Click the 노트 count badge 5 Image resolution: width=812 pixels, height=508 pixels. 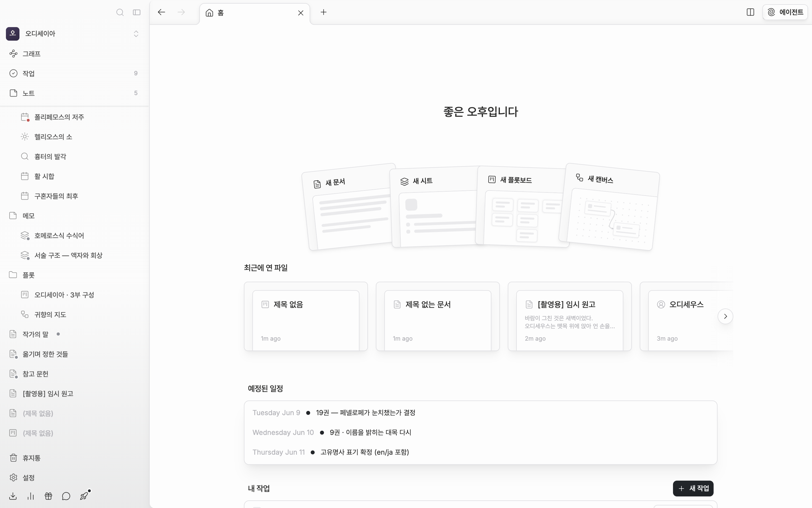(x=136, y=93)
